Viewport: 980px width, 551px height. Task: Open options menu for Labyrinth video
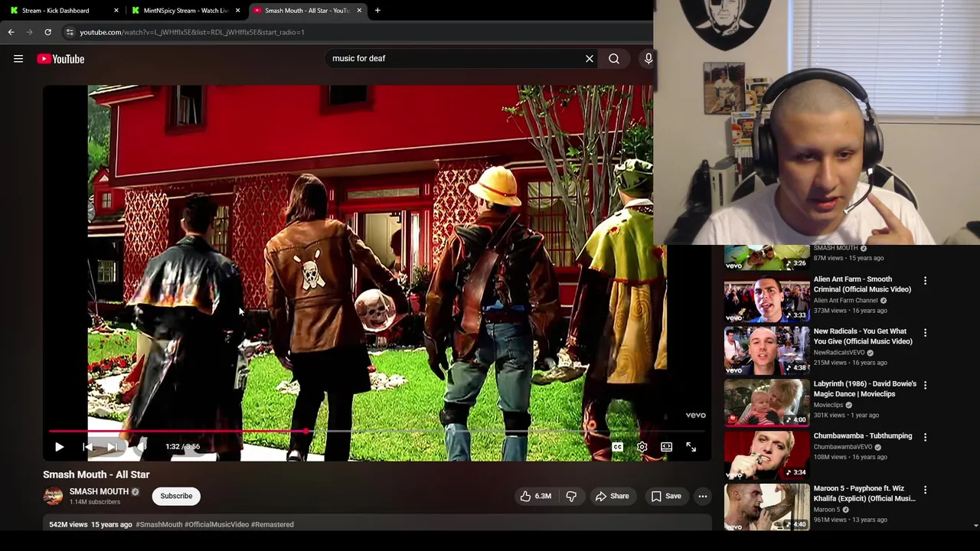925,385
